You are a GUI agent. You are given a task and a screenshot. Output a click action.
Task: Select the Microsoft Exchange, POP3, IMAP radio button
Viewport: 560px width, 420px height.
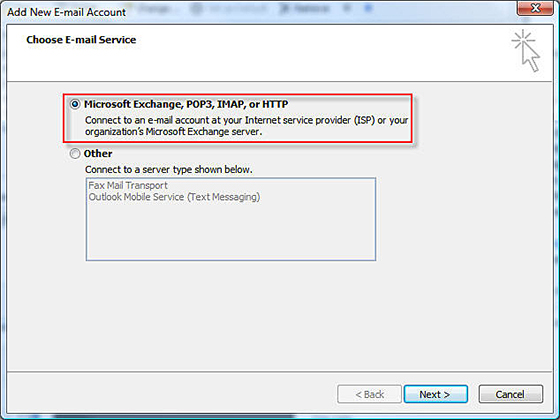(75, 104)
